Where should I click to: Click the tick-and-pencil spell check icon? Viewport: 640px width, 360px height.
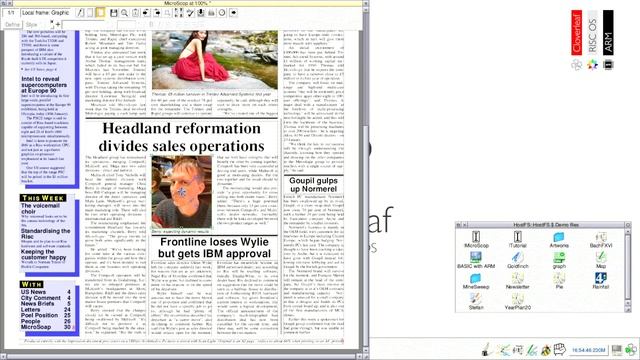[190, 13]
